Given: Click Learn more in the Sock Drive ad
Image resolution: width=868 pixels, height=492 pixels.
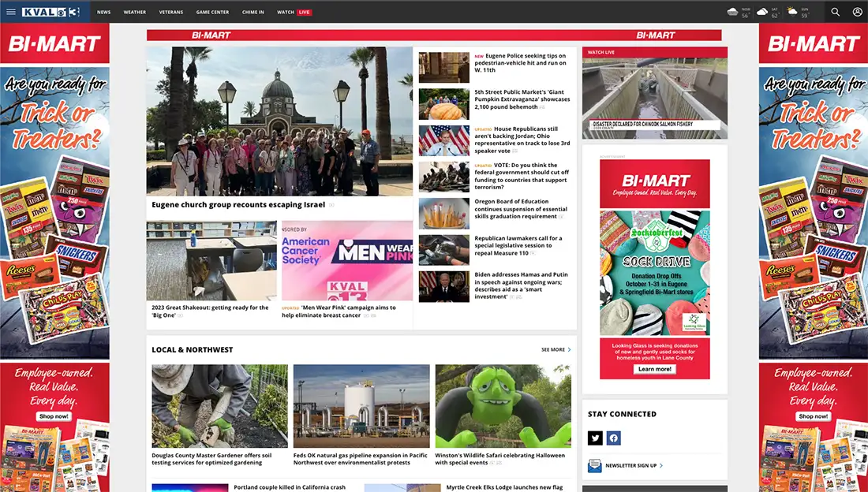Looking at the screenshot, I should point(654,369).
